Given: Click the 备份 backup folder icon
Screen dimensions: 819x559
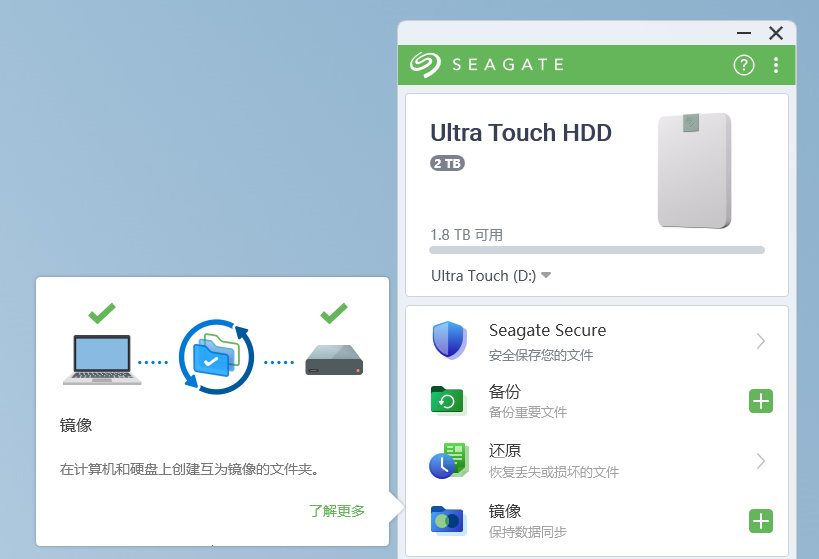Looking at the screenshot, I should pos(446,400).
